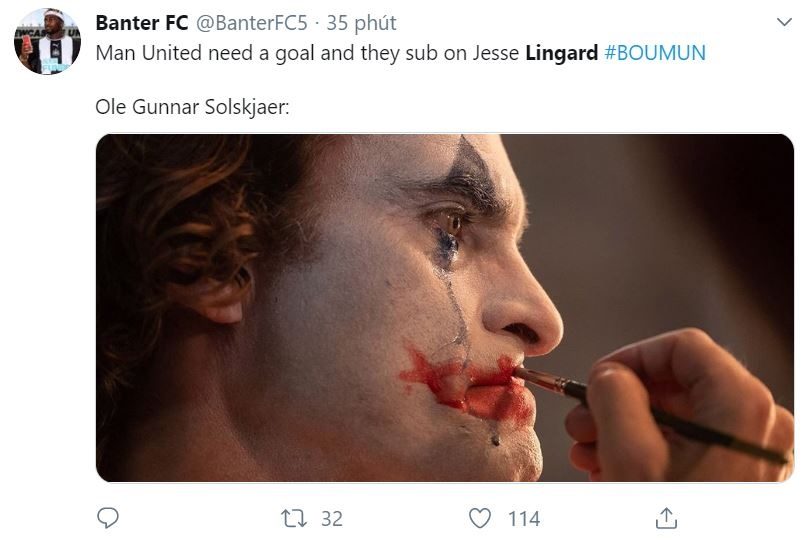This screenshot has width=810, height=542.
Task: Click the retweet count 32
Action: (331, 518)
